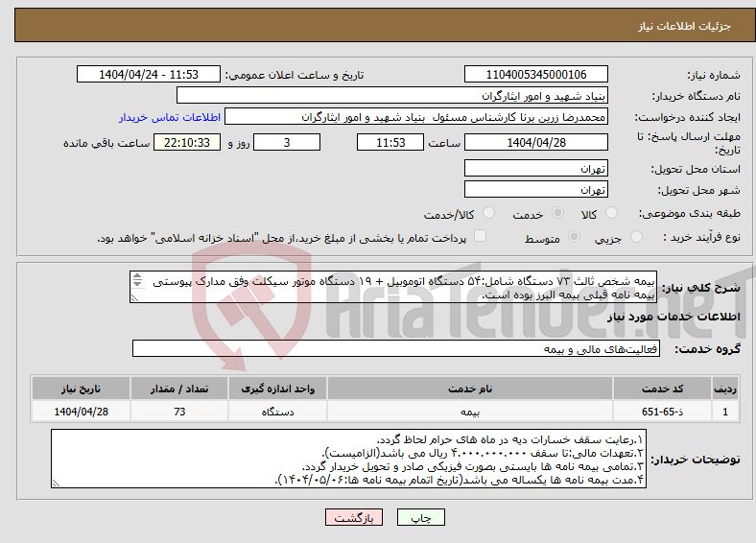Click the remaining days field showing 3
This screenshot has height=543, width=756.
(287, 142)
